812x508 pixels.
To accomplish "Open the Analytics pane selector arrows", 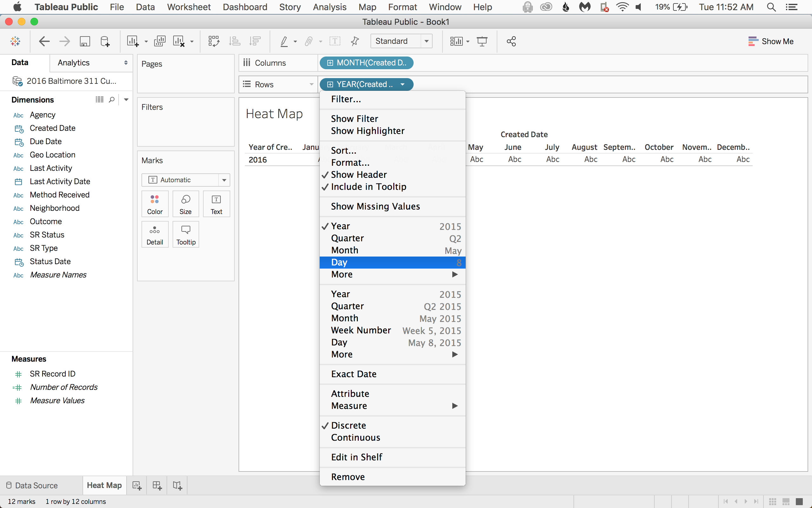I will pos(126,63).
